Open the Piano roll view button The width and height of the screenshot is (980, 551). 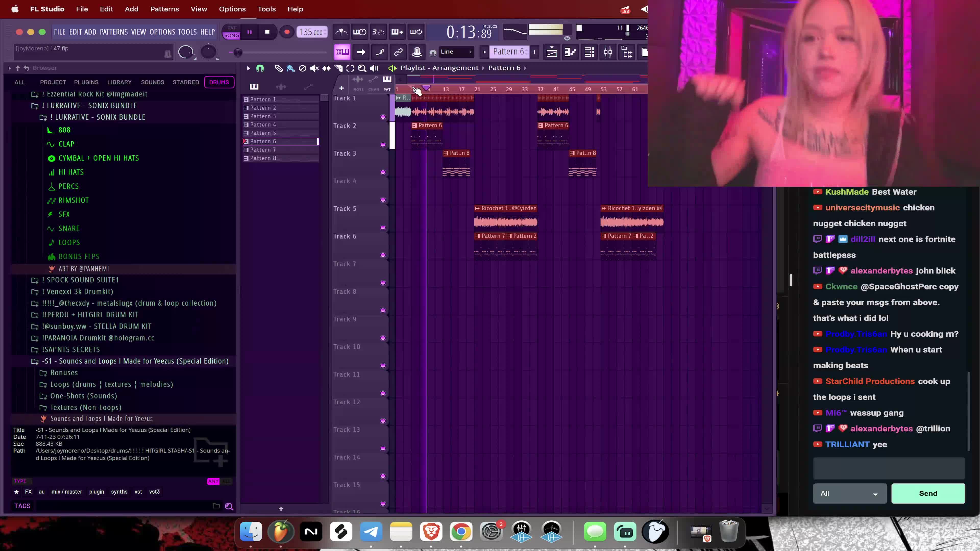pos(570,52)
